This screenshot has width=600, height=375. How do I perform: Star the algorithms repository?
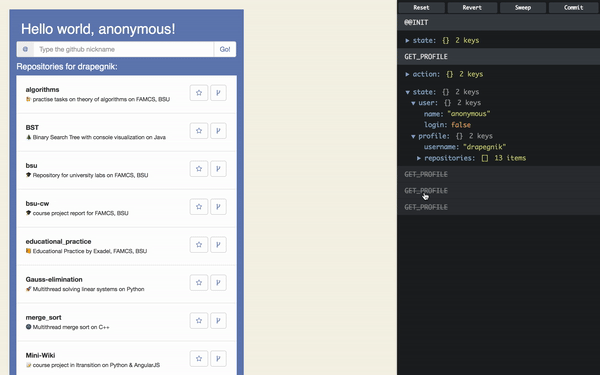pyautogui.click(x=199, y=93)
